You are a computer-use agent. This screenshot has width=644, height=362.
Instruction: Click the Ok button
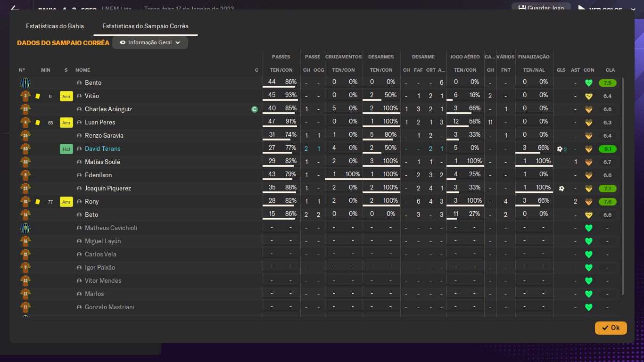coord(611,328)
